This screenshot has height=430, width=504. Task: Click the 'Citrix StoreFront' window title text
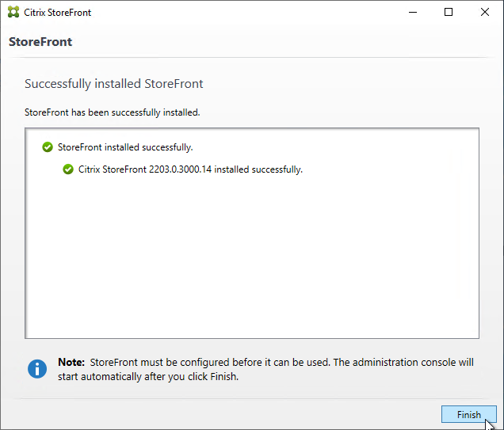point(58,13)
